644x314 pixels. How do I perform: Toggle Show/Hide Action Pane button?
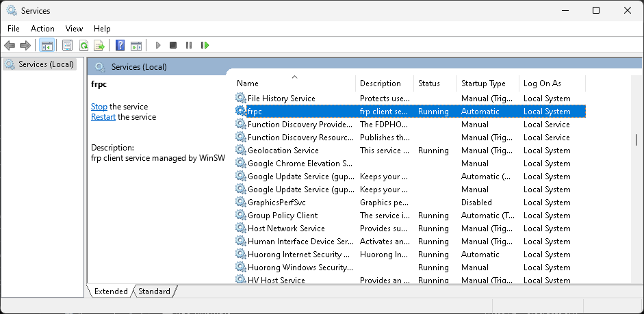136,45
